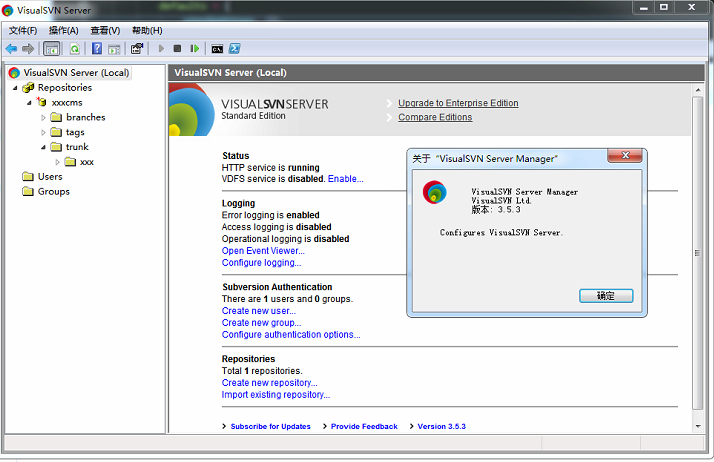Maximize the VisualSVN Server window

tap(664, 7)
